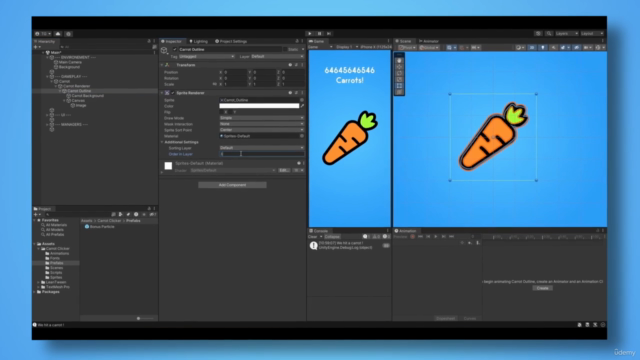Open the settings gear next to cloud icon

(x=69, y=34)
